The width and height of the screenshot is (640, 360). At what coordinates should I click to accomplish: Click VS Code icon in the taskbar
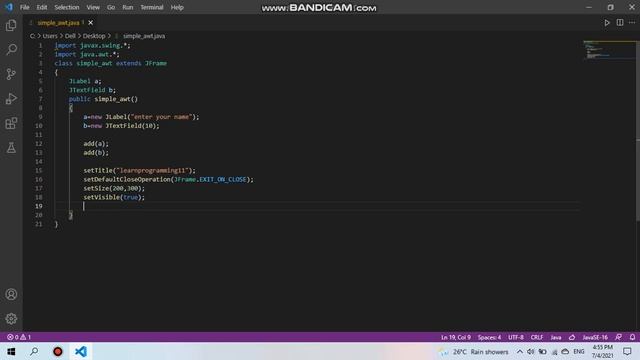point(81,351)
